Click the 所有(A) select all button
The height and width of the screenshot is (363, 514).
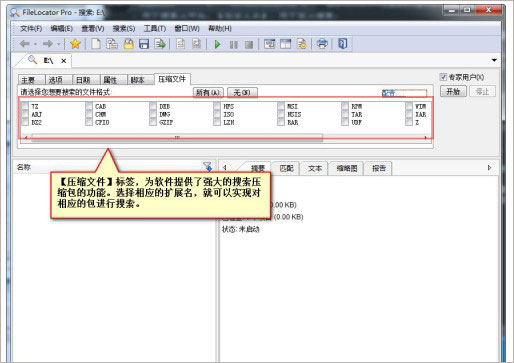[208, 92]
